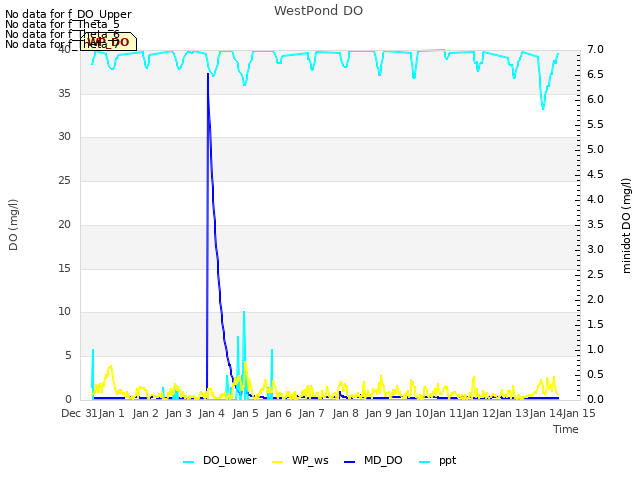Click the 20 tick on left axis
The image size is (640, 480).
coord(64,224)
